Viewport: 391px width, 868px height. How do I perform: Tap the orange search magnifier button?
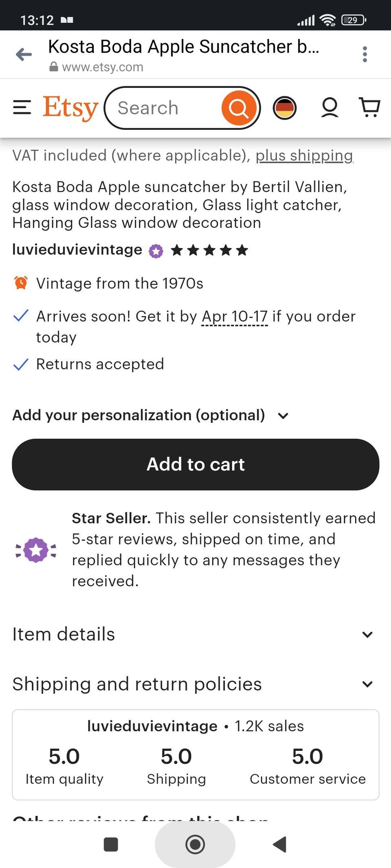(x=239, y=108)
